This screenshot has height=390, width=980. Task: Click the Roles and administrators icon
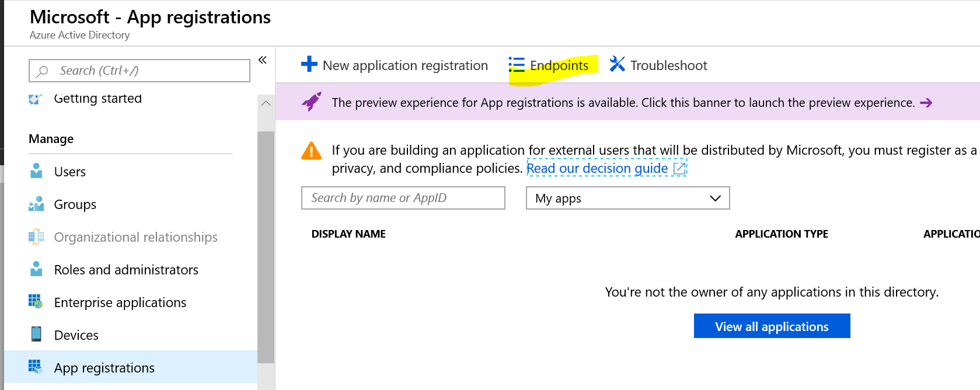click(x=36, y=269)
